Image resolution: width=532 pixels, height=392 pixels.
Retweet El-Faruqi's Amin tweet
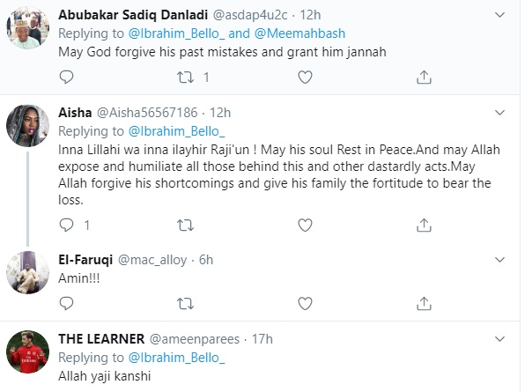tap(186, 303)
